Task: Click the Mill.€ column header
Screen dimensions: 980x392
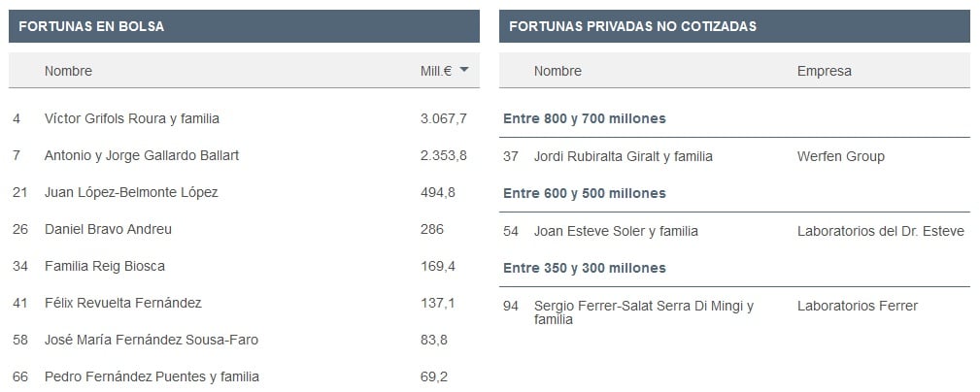Action: point(436,71)
